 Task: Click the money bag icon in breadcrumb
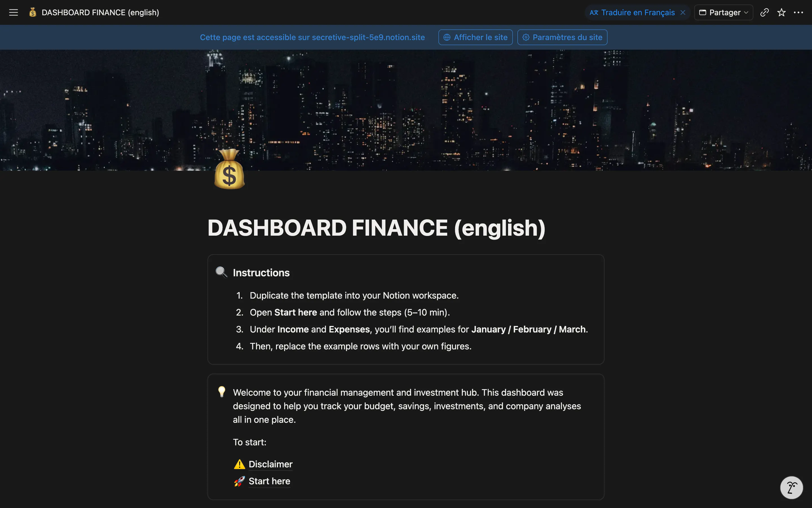pyautogui.click(x=32, y=12)
